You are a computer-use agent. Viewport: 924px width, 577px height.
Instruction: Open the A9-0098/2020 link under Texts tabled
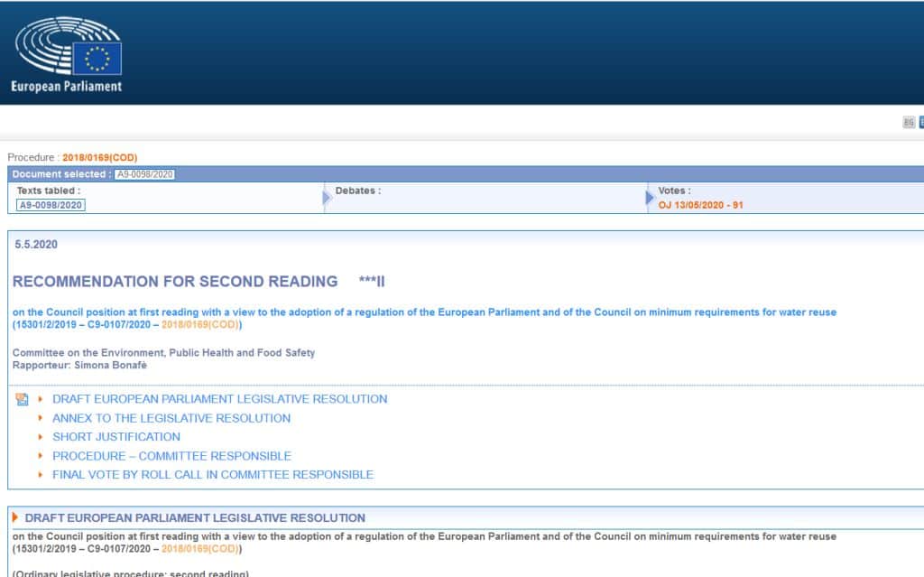coord(51,205)
